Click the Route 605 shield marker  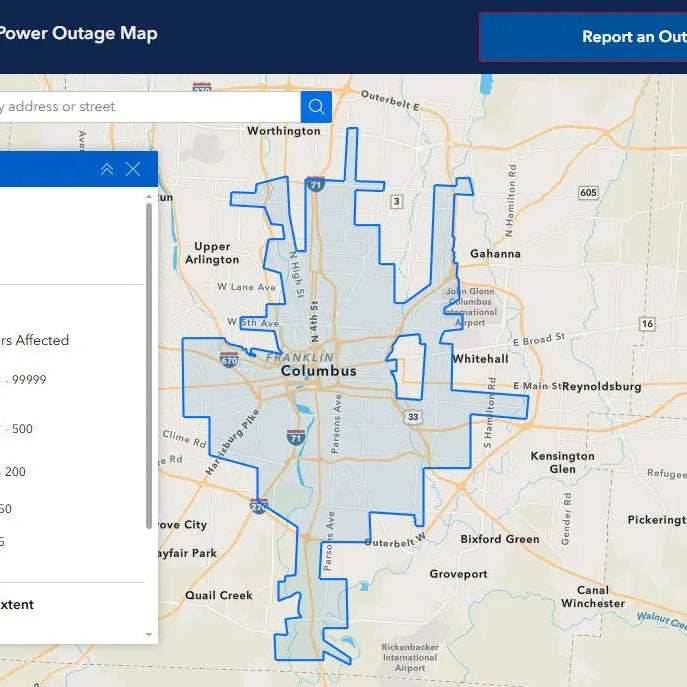pyautogui.click(x=588, y=192)
